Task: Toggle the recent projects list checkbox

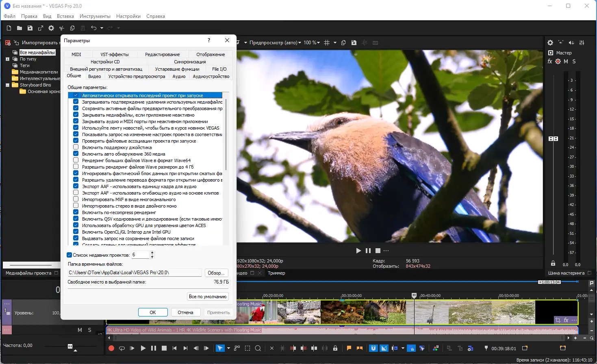Action: tap(69, 255)
